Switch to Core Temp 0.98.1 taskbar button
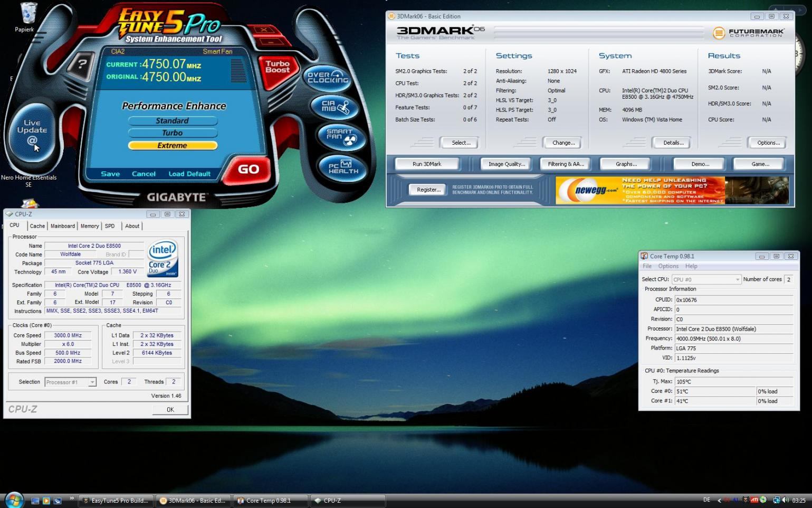 pos(271,501)
